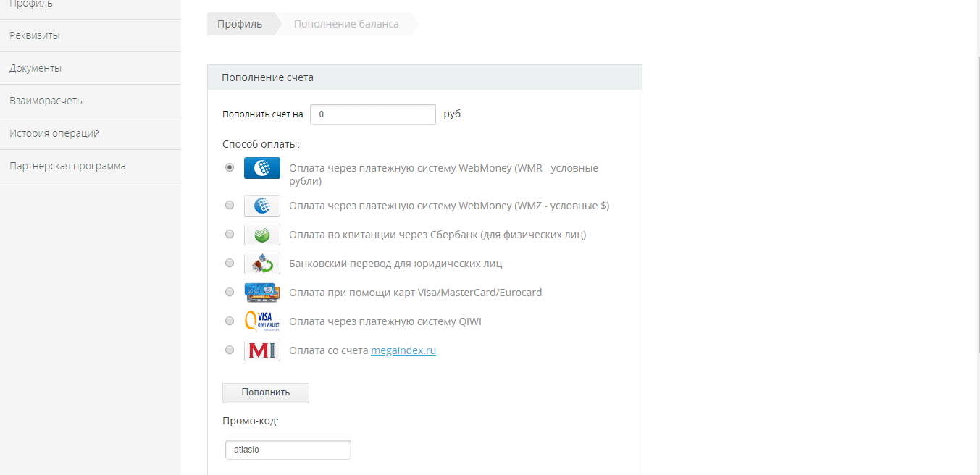
Task: Click the top-up amount input field
Action: (x=372, y=114)
